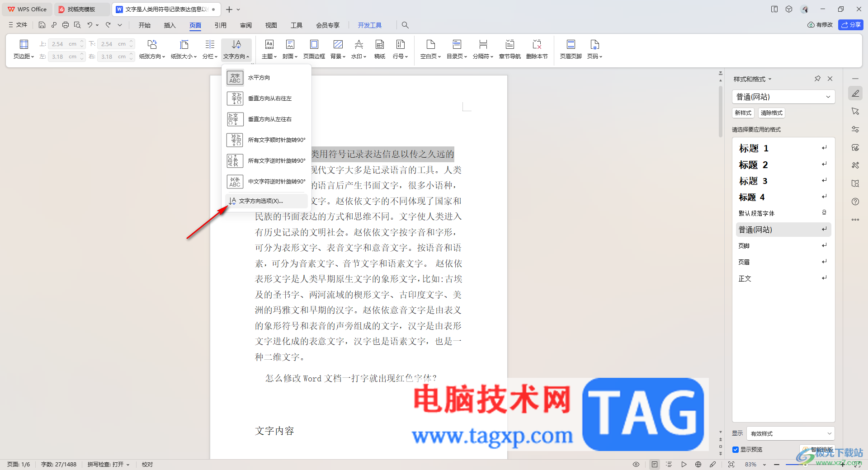Image resolution: width=868 pixels, height=470 pixels.
Task: Toggle spell check status setting
Action: [108, 465]
